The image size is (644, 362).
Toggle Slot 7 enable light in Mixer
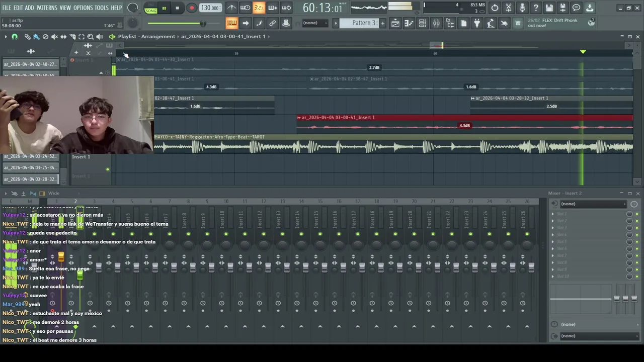637,256
